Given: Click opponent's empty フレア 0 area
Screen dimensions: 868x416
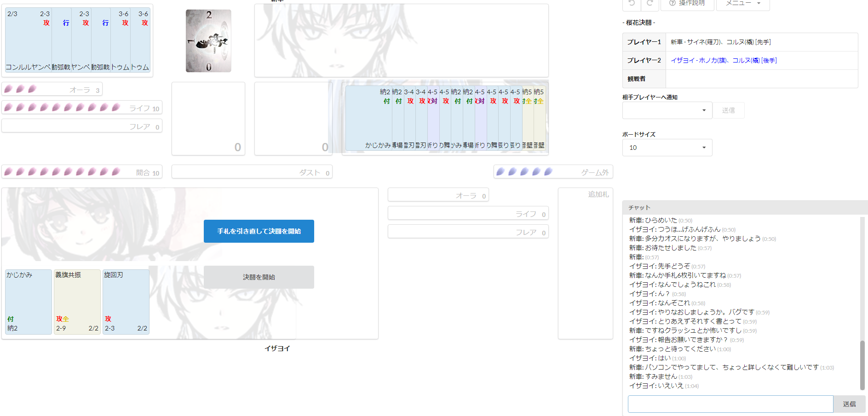Looking at the screenshot, I should (x=82, y=126).
